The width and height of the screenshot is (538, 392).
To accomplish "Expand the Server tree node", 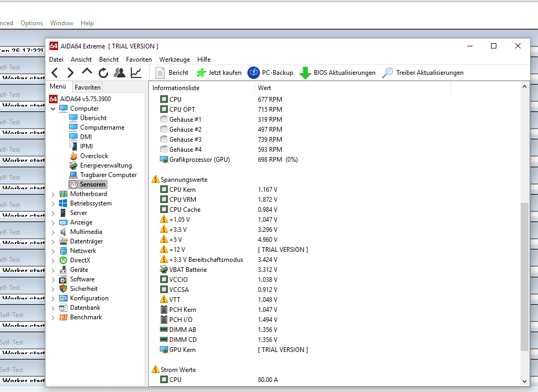I will [x=53, y=213].
